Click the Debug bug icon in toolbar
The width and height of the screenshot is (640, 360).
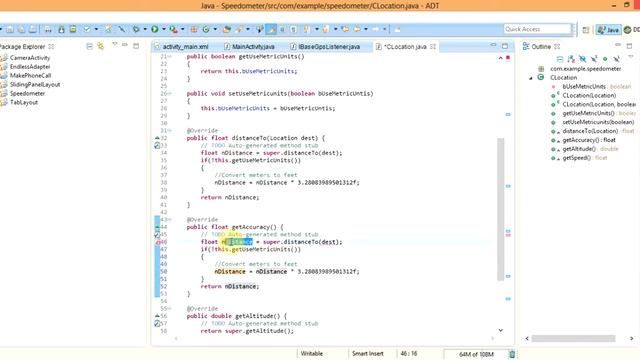point(136,29)
